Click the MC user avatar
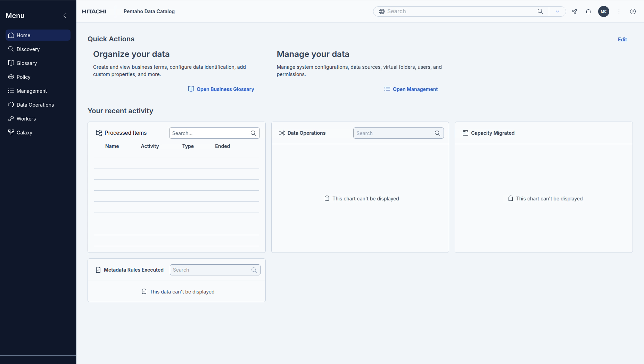 [x=604, y=11]
